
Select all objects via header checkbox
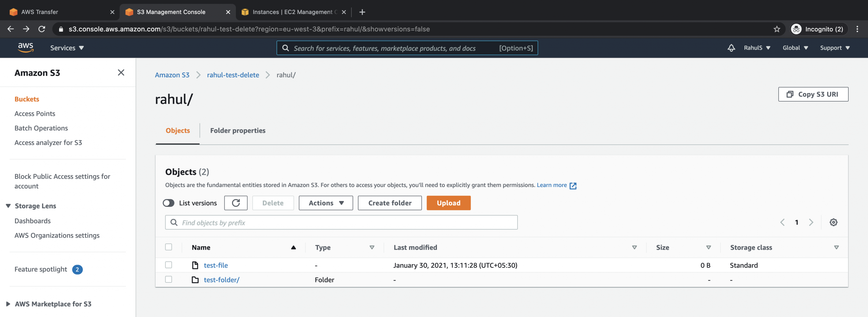click(169, 247)
